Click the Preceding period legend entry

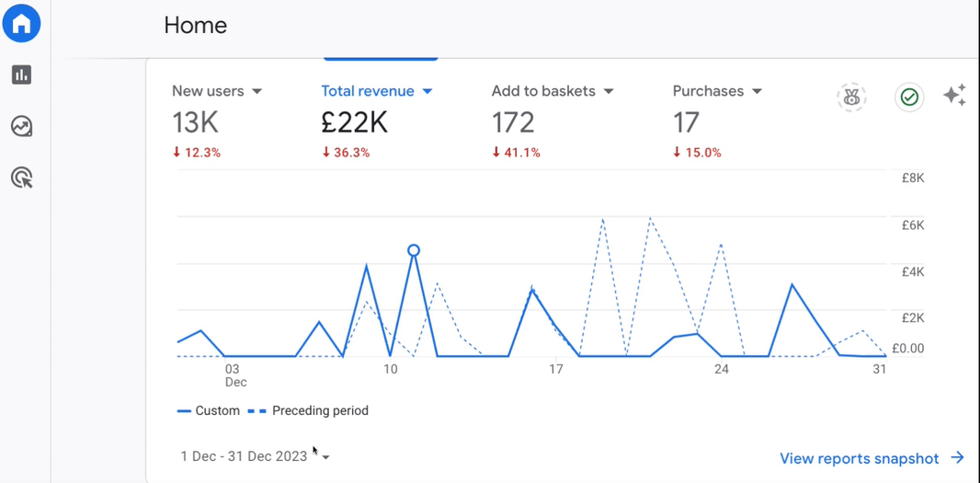[309, 411]
